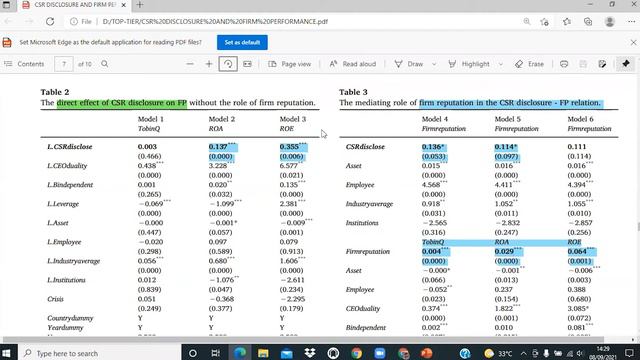Screen dimensions: 640x360
Task: Select the Highlight tool
Action: pyautogui.click(x=469, y=64)
